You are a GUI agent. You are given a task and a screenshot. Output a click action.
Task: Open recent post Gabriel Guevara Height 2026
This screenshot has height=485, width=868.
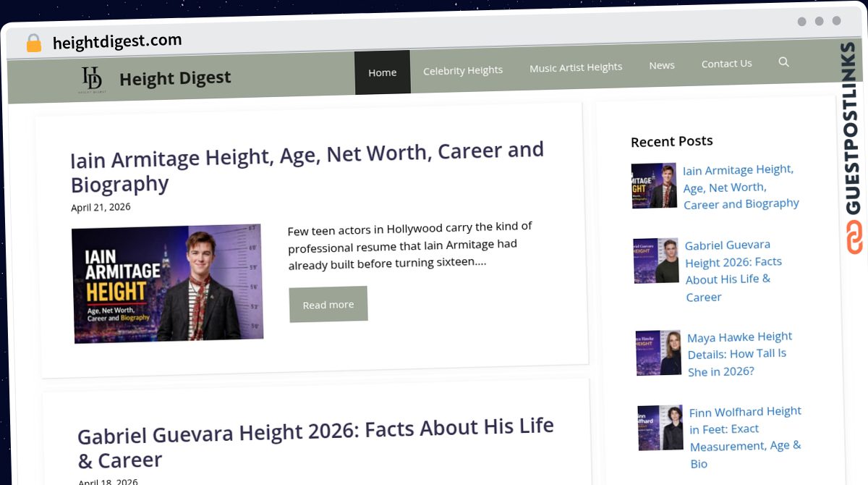pos(733,271)
